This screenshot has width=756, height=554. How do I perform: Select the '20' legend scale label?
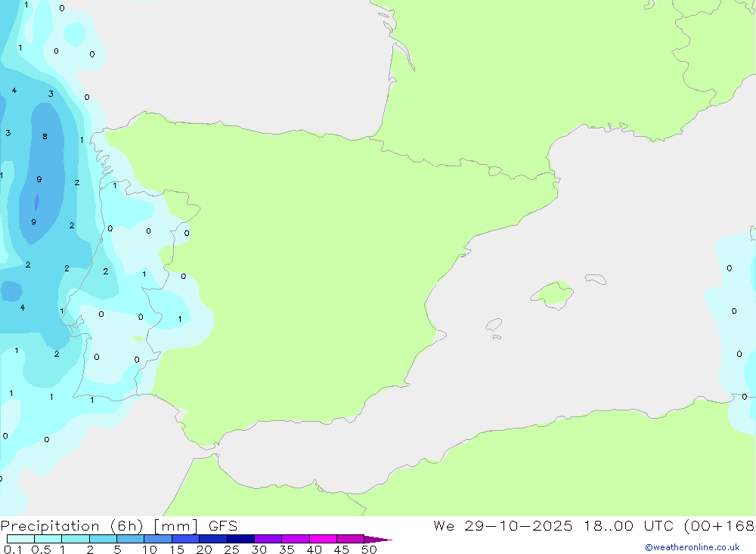tap(204, 549)
